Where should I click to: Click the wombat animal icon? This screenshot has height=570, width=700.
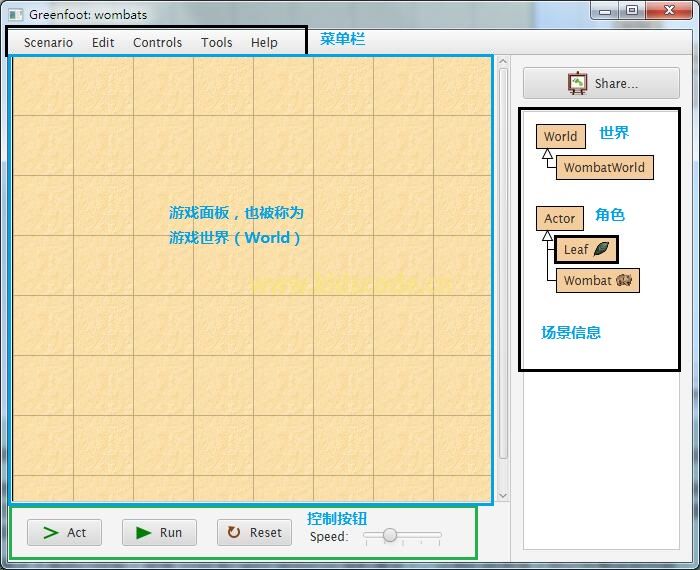[x=624, y=280]
